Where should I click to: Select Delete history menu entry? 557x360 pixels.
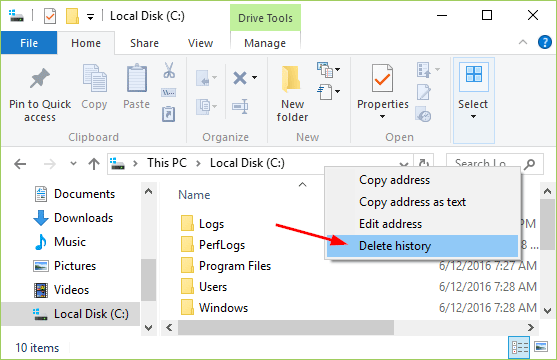tap(422, 246)
